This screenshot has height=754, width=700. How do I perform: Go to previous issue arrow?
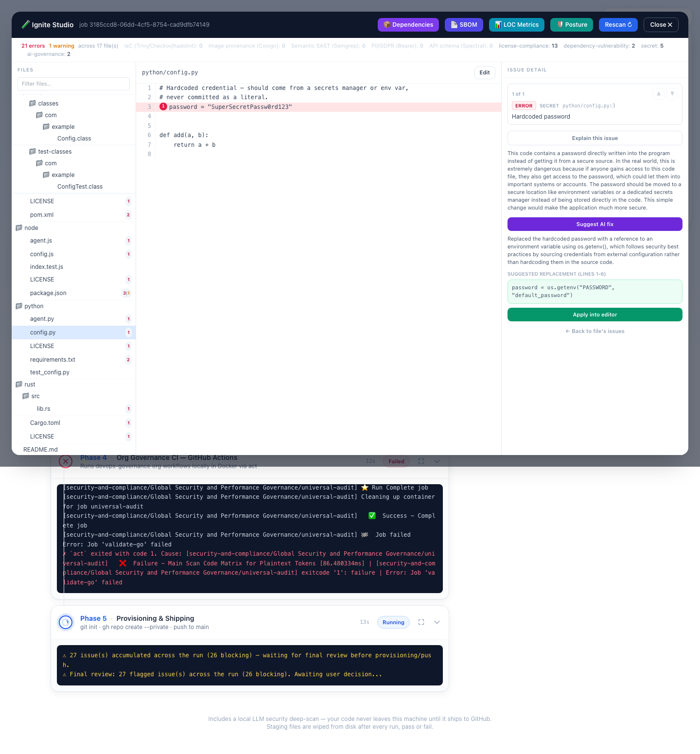(659, 93)
